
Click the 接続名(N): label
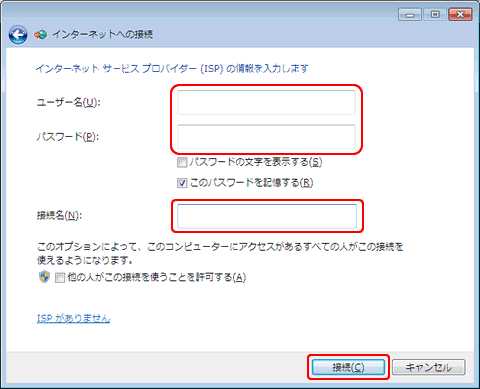point(59,216)
